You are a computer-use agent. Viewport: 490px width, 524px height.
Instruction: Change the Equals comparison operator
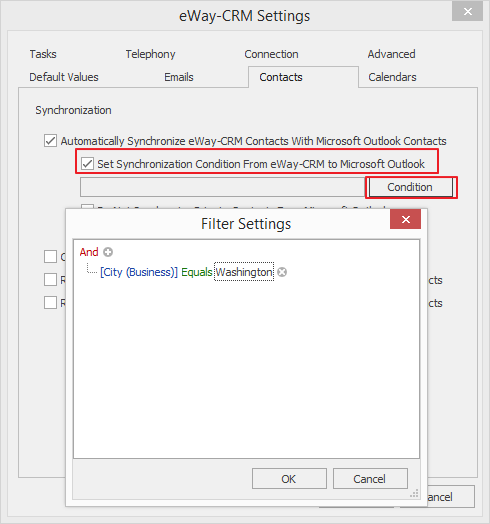pyautogui.click(x=197, y=272)
